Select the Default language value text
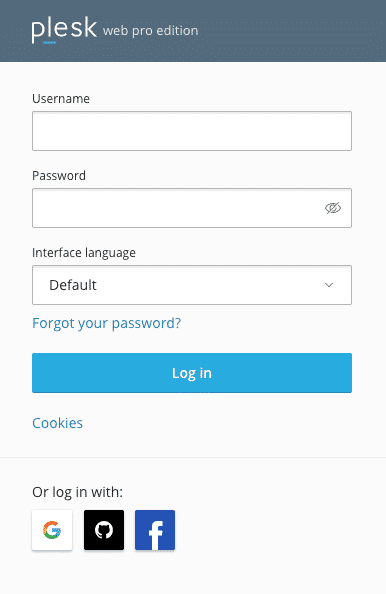The width and height of the screenshot is (386, 594). (73, 285)
